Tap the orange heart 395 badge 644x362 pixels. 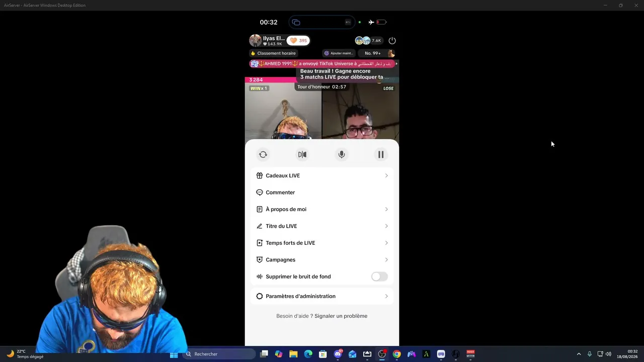pyautogui.click(x=298, y=41)
